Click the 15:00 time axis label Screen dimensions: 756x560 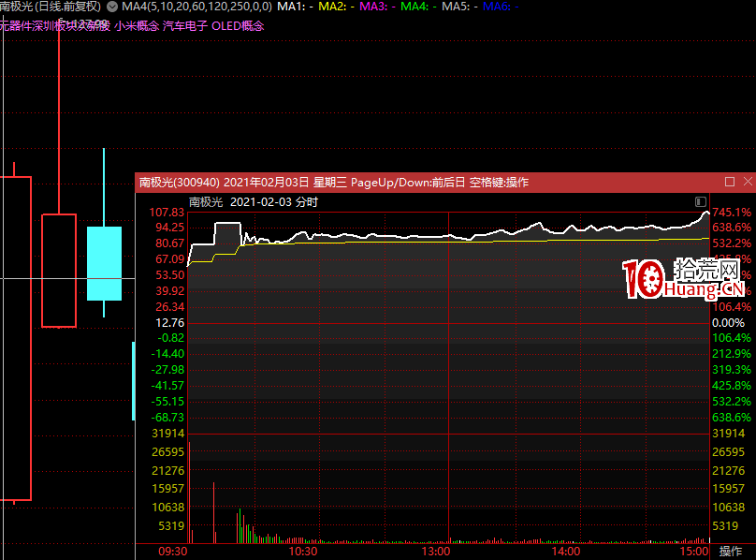pyautogui.click(x=694, y=552)
